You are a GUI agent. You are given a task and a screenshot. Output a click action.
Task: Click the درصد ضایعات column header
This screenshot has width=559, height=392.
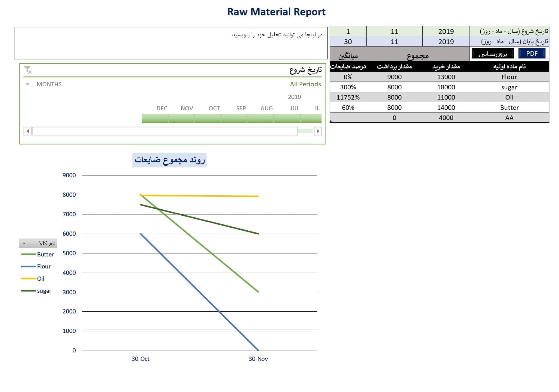pyautogui.click(x=348, y=66)
